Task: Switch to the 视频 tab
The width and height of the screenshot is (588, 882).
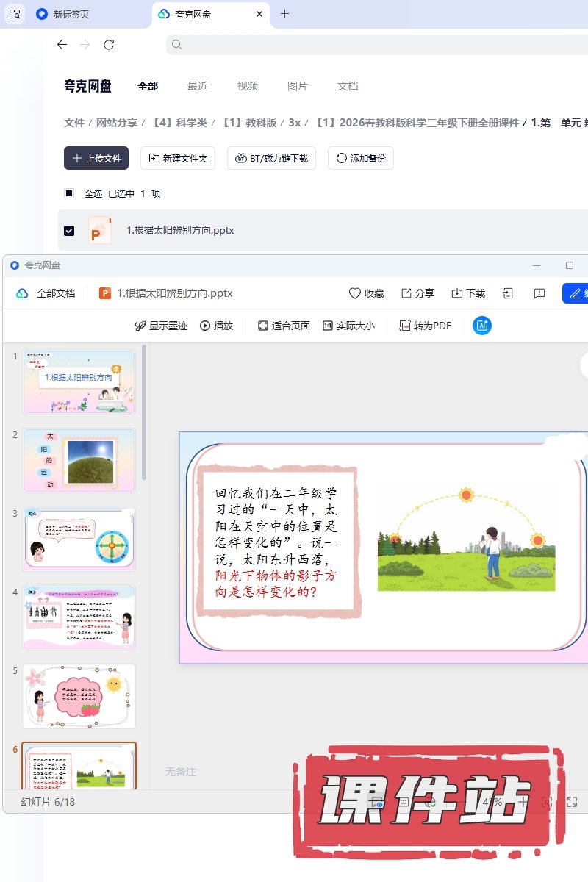Action: (x=248, y=86)
